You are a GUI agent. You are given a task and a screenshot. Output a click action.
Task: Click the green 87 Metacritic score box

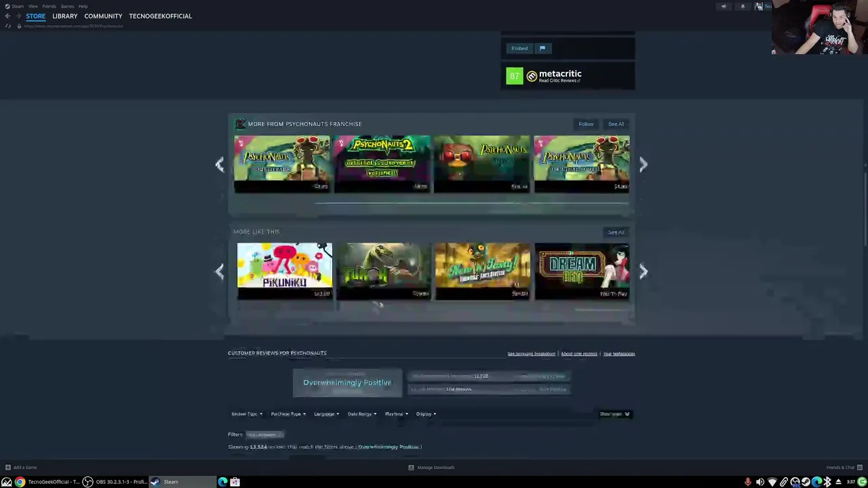[514, 76]
